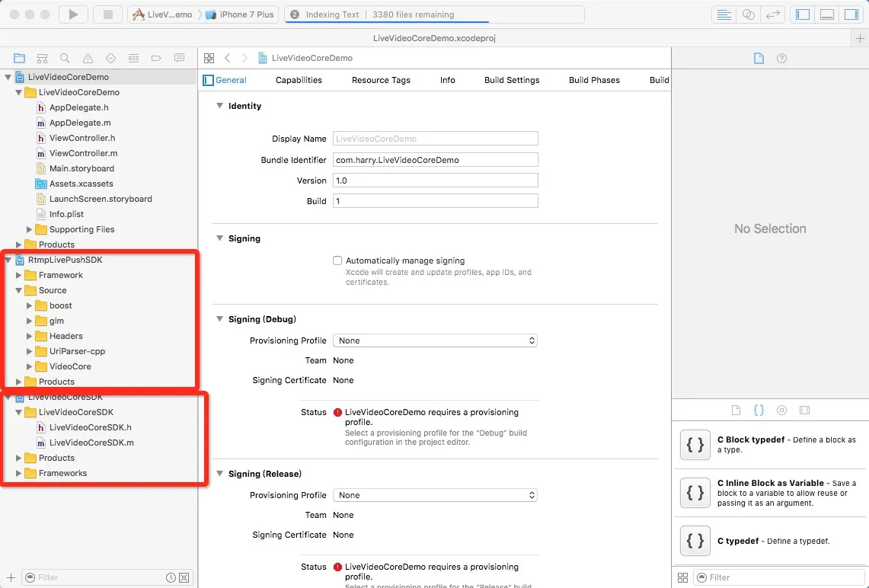Show the Quick Help inspector
This screenshot has height=588, width=869.
click(x=781, y=58)
